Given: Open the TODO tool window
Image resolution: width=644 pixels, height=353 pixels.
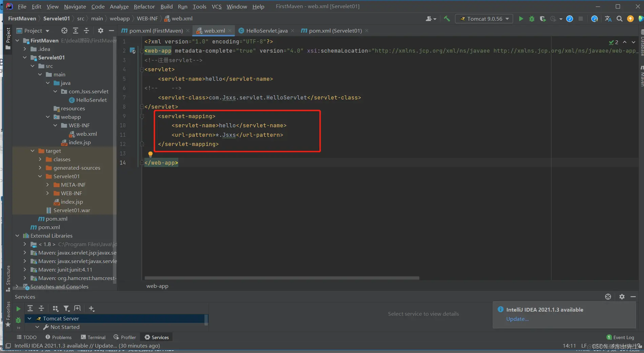Looking at the screenshot, I should pos(27,337).
